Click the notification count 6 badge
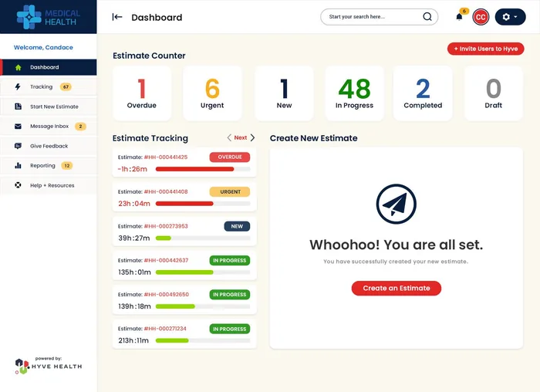540x392 pixels. click(x=464, y=11)
